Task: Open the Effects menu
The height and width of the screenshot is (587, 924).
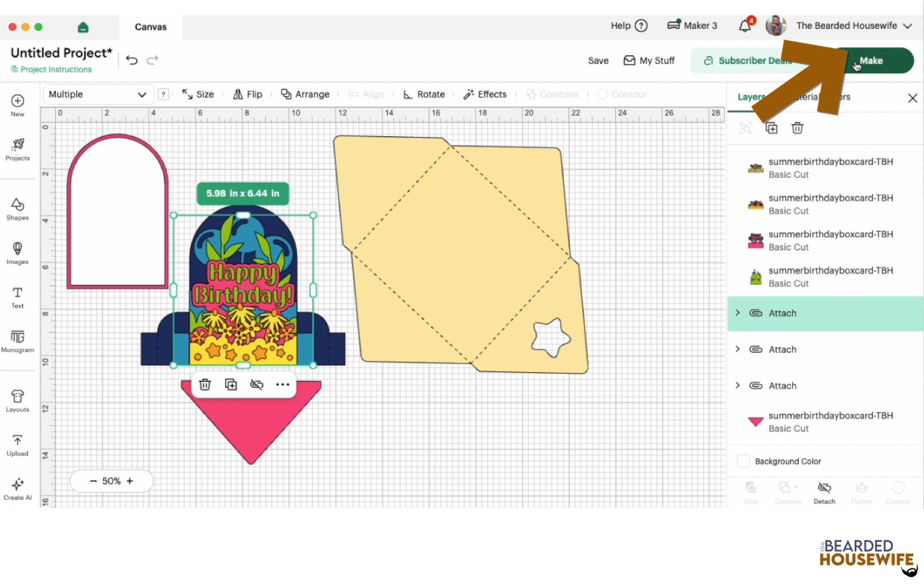Action: [485, 94]
